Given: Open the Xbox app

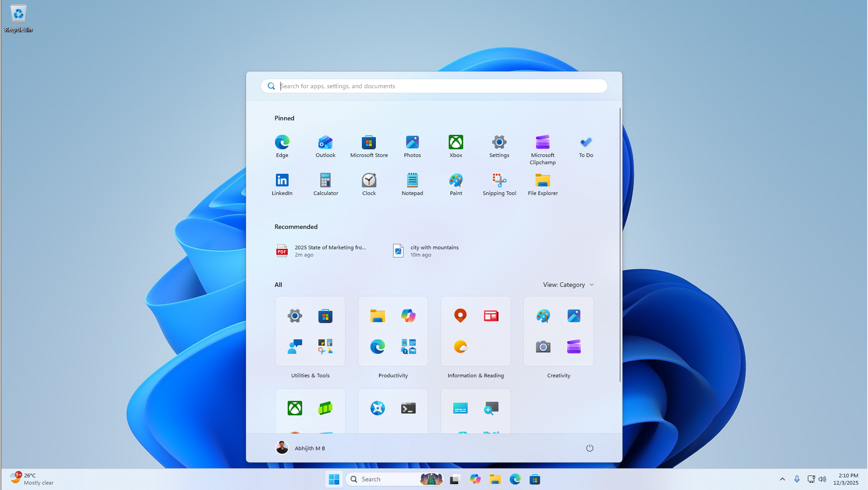Looking at the screenshot, I should [455, 146].
